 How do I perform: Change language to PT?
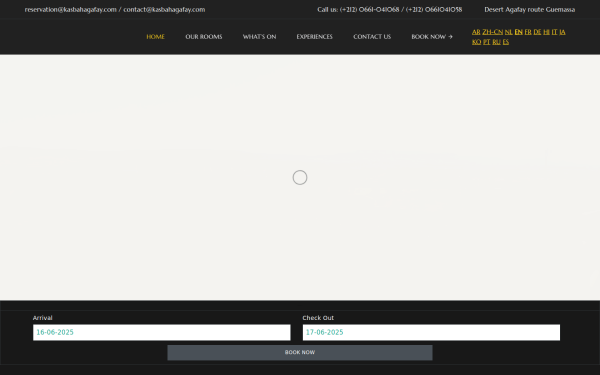tap(486, 42)
